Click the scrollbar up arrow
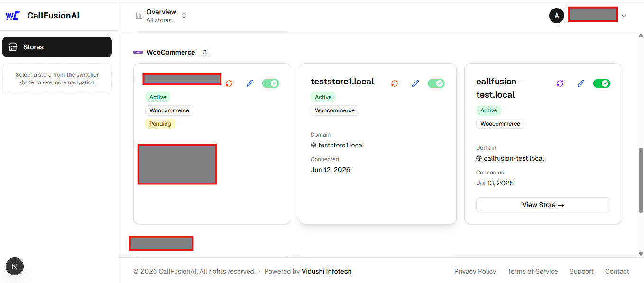The image size is (644, 283). 641,36
